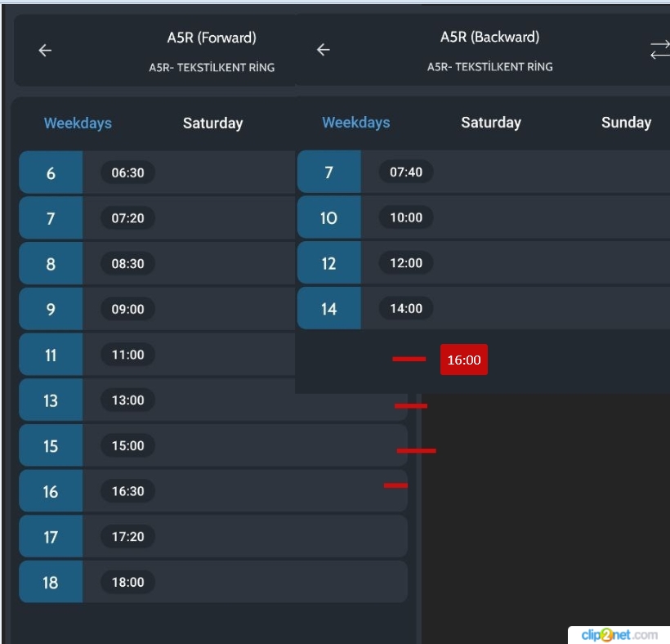The height and width of the screenshot is (644, 670).
Task: Switch to Sunday tab in Backward panel
Action: pos(626,123)
